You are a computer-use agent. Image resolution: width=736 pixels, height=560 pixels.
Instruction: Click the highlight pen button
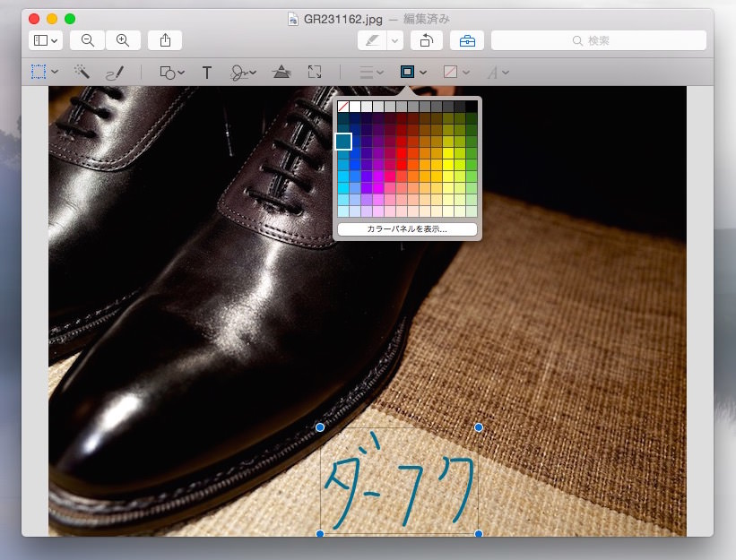[372, 41]
